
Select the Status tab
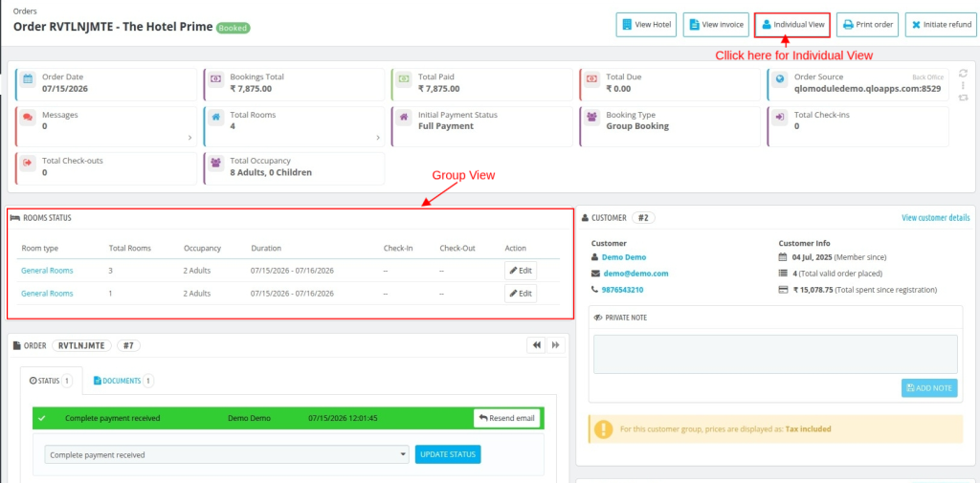[51, 381]
